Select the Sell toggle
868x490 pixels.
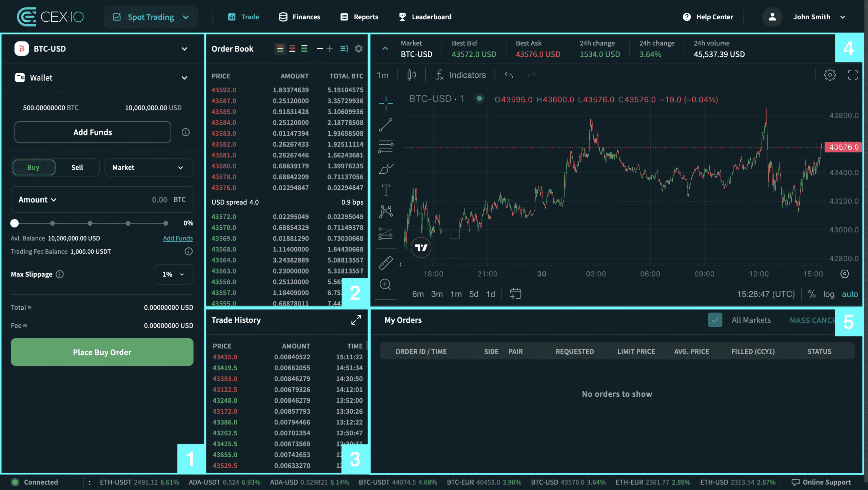pyautogui.click(x=77, y=167)
